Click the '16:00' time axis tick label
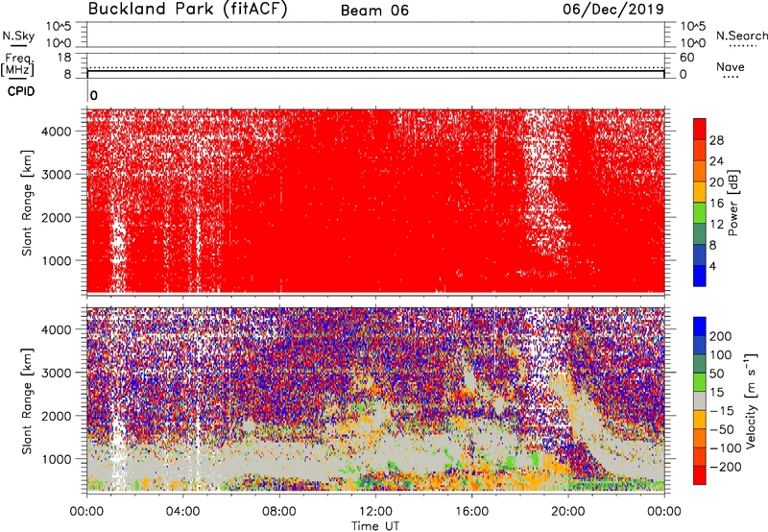Image resolution: width=768 pixels, height=532 pixels. click(x=471, y=512)
